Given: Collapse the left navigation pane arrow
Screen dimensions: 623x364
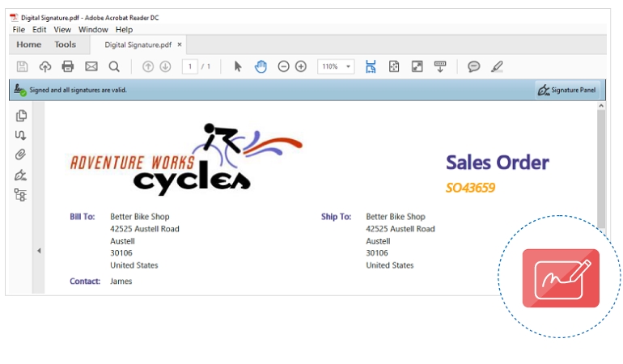Looking at the screenshot, I should pos(39,251).
